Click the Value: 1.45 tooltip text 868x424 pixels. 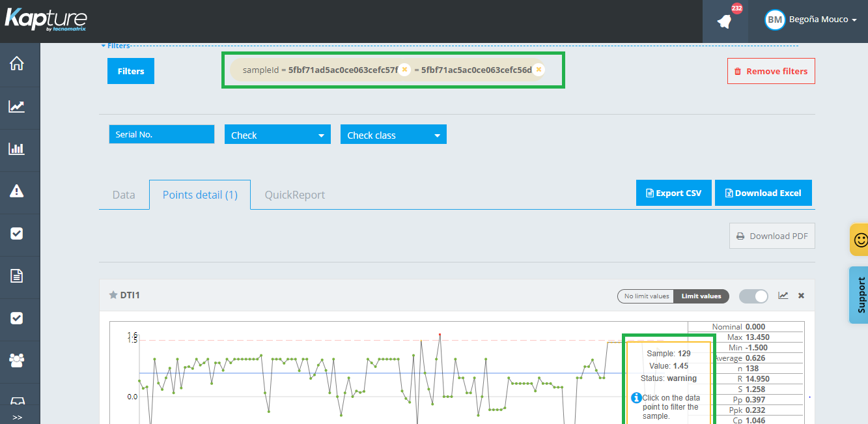(669, 366)
